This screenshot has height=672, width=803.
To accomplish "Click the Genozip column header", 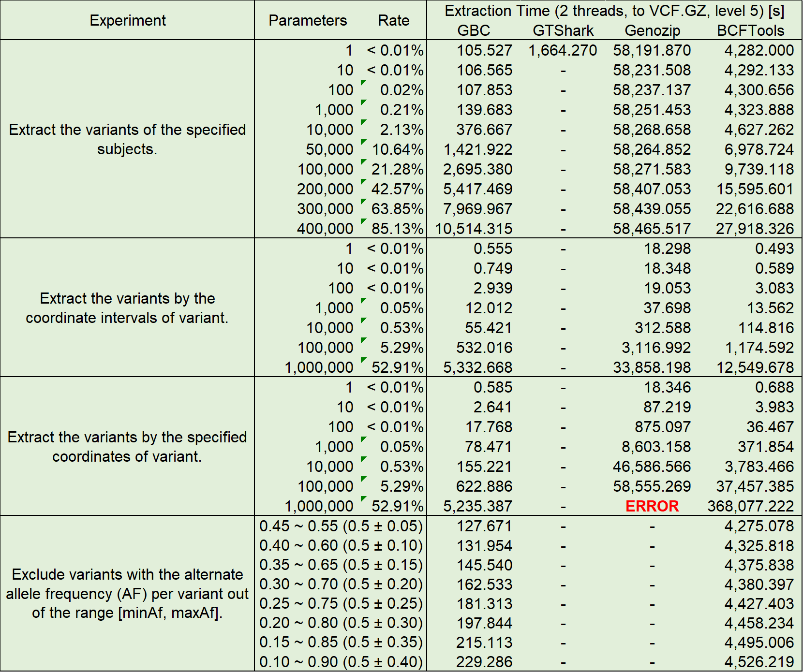I will tap(652, 30).
